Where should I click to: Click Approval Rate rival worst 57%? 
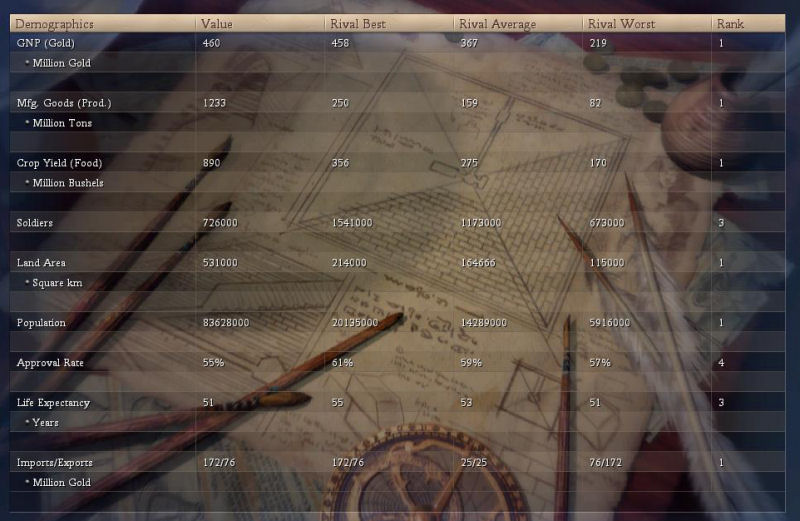(x=600, y=363)
